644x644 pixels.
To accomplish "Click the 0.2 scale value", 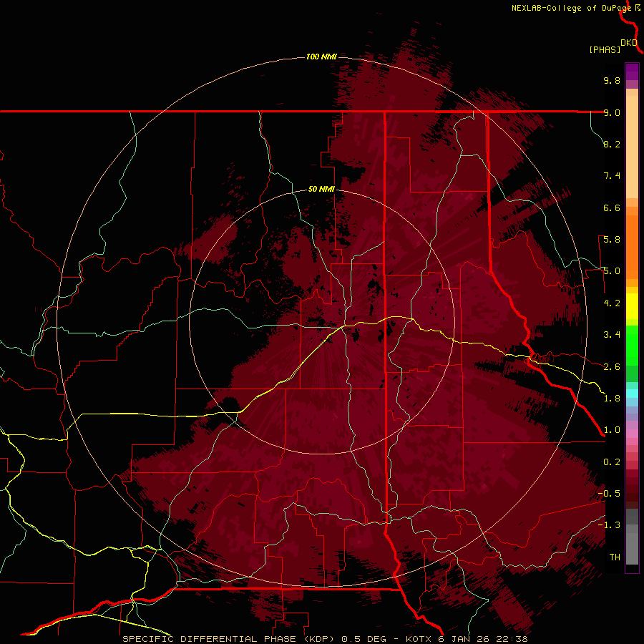I will (x=612, y=462).
